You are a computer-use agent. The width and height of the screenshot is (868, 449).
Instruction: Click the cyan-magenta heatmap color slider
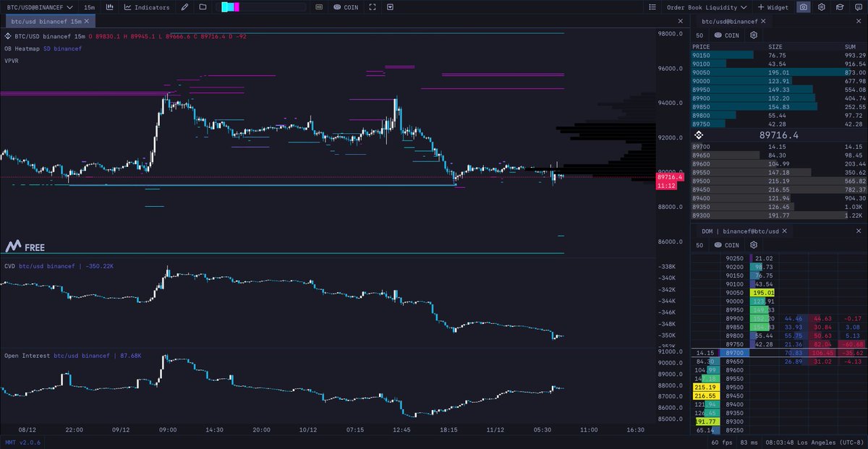(x=263, y=7)
